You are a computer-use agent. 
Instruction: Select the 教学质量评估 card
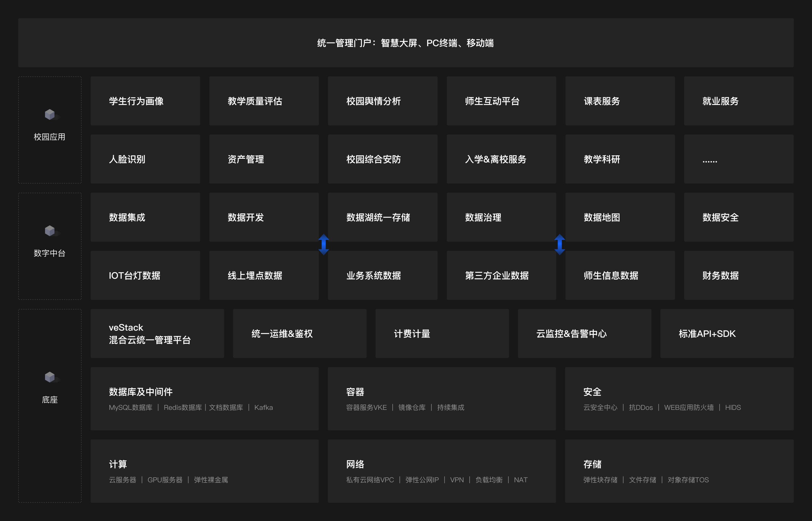[x=264, y=101]
